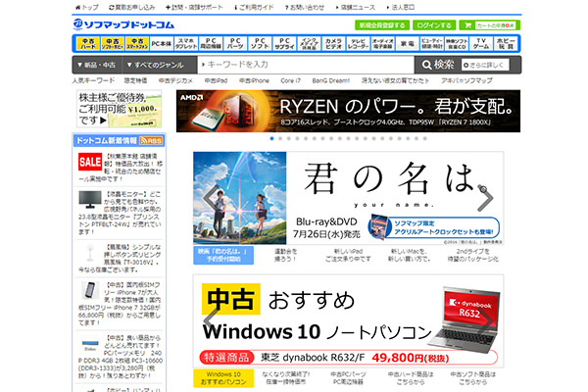Show previous slide of 中古 carousel
The image size is (588, 392).
(x=211, y=321)
